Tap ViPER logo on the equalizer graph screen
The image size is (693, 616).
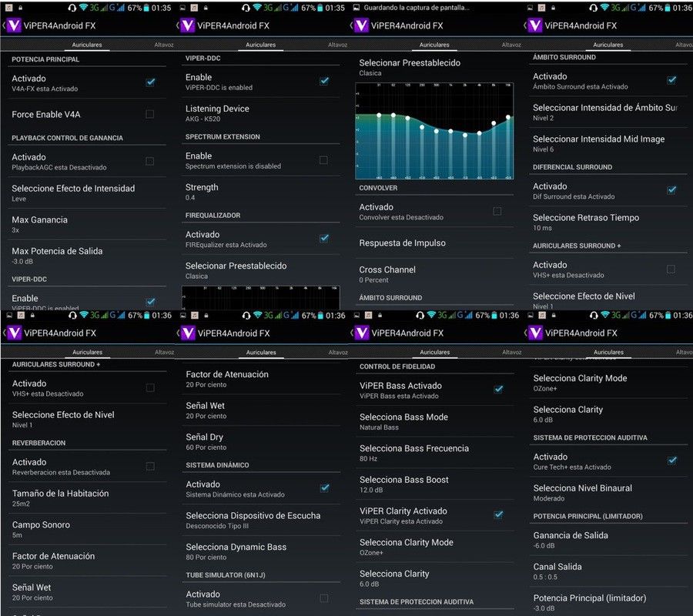tap(361, 25)
